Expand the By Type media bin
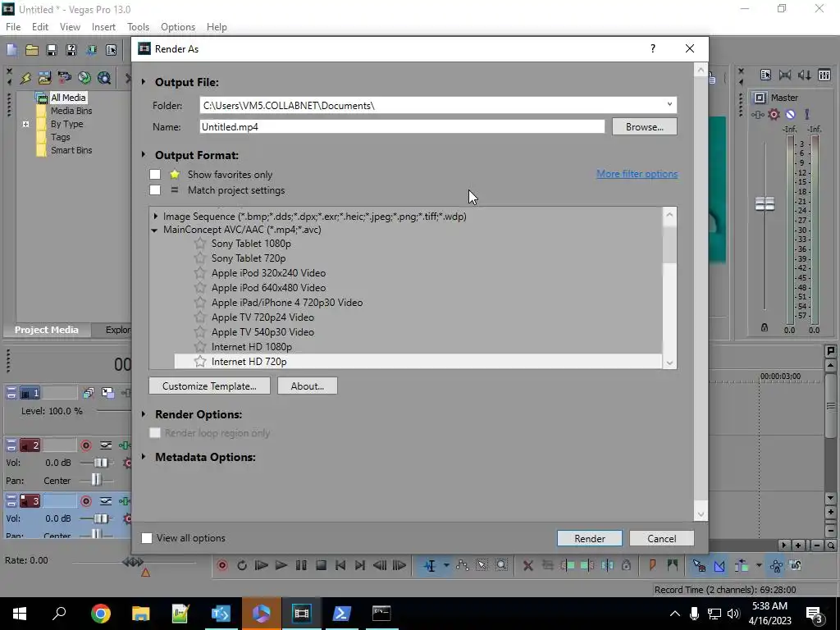The image size is (840, 630). (x=25, y=125)
